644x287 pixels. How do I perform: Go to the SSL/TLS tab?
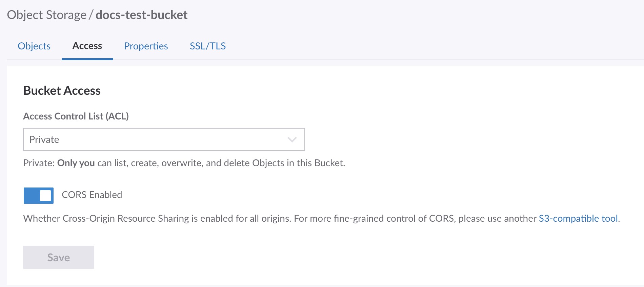(207, 46)
